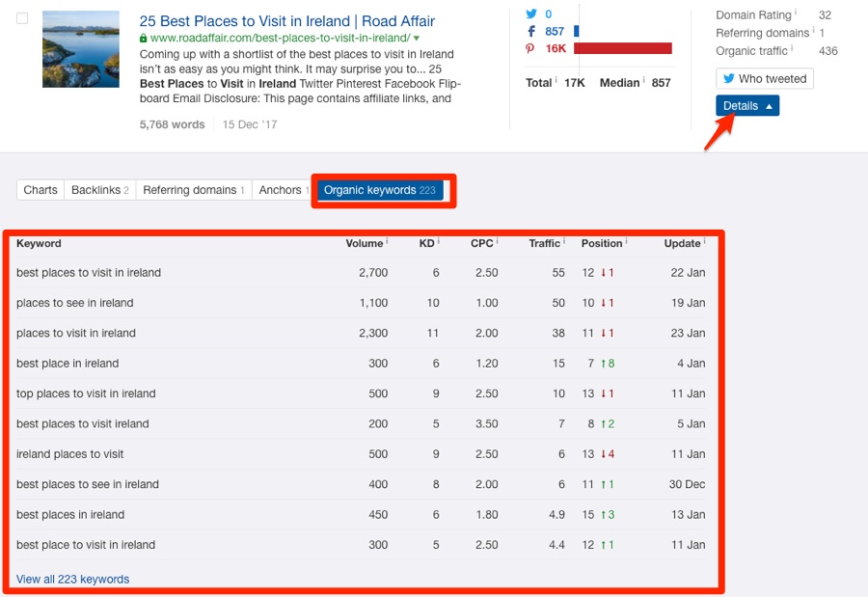The width and height of the screenshot is (868, 597).
Task: Click the keyword 'best places to visit in ireland'
Action: pyautogui.click(x=89, y=273)
